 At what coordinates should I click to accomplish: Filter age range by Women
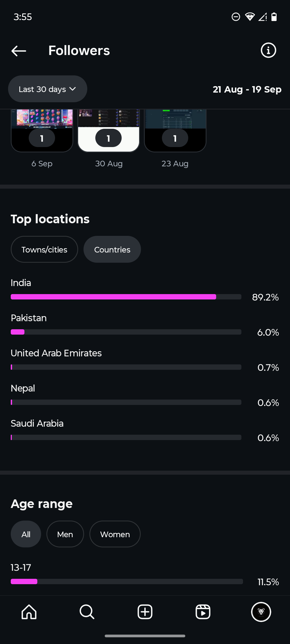115,534
